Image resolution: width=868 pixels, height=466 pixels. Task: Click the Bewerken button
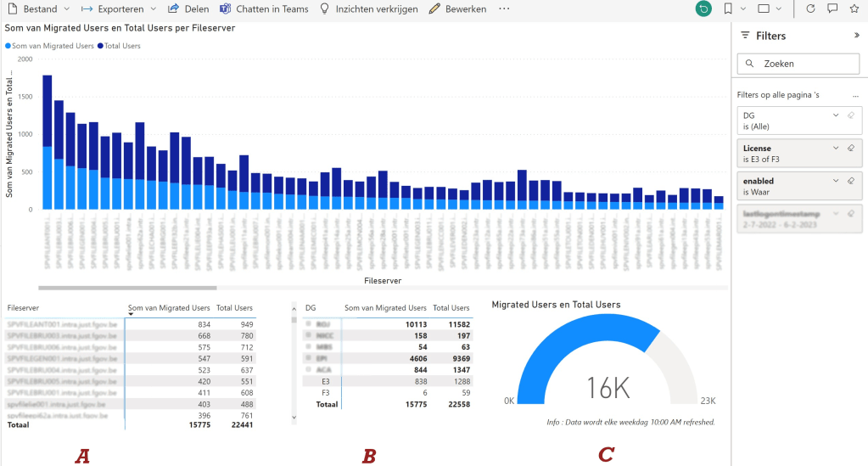pyautogui.click(x=458, y=8)
